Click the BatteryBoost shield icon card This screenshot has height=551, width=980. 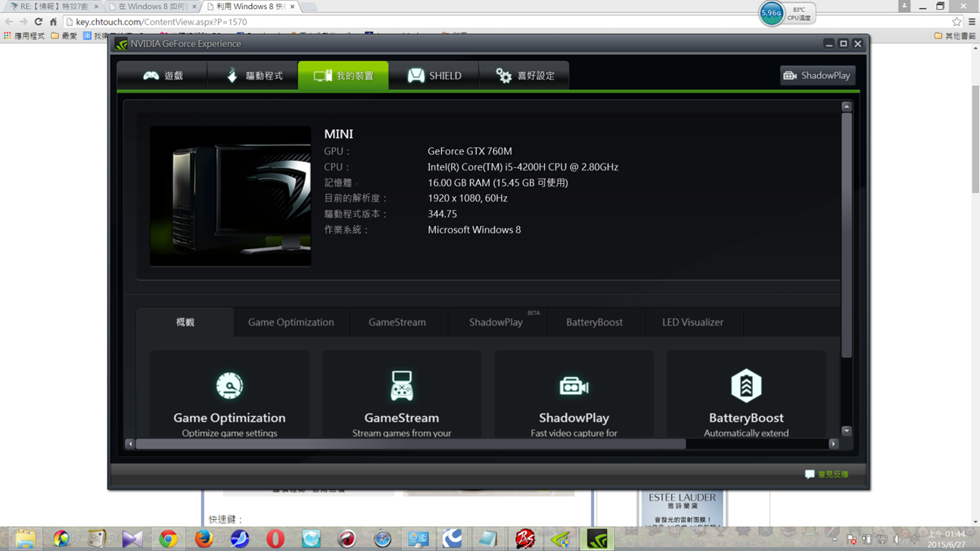point(746,394)
